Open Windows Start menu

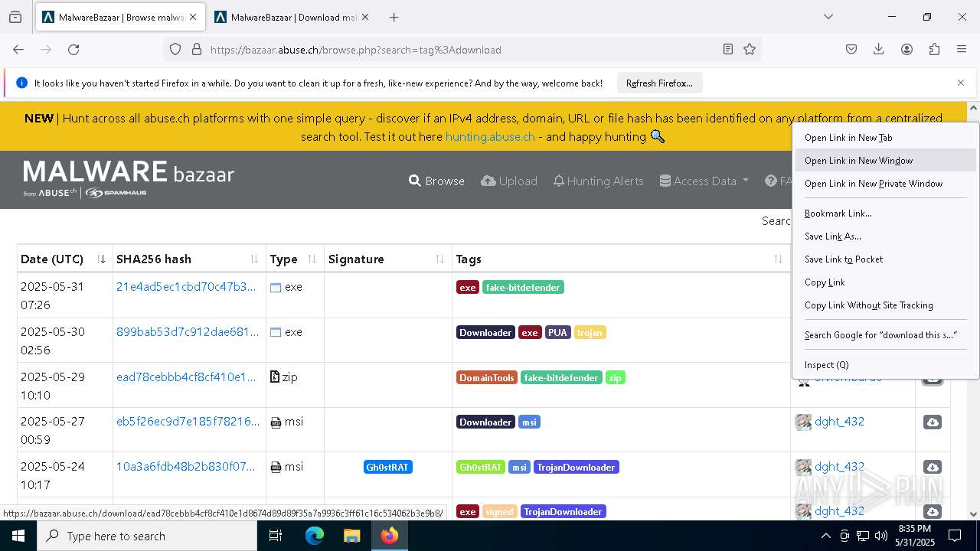(18, 536)
